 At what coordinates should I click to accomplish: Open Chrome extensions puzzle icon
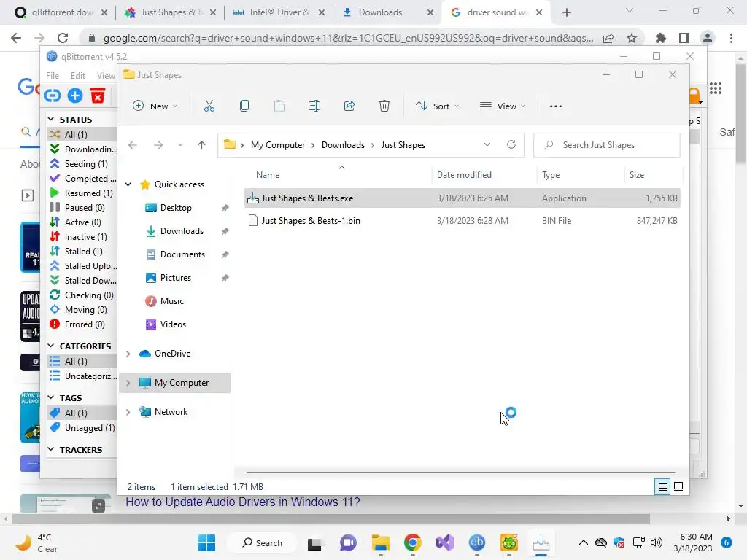[x=661, y=38]
